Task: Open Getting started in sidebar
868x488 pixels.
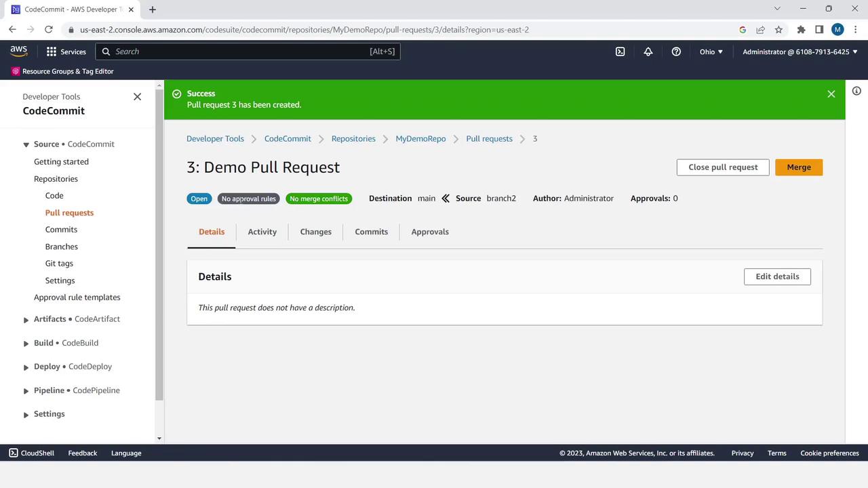Action: (61, 162)
